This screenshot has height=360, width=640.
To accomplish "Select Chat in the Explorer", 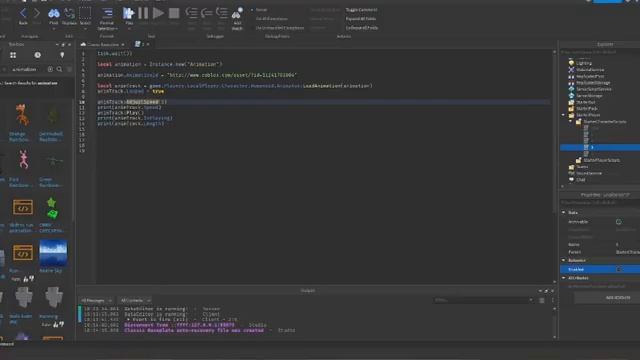I will point(580,180).
